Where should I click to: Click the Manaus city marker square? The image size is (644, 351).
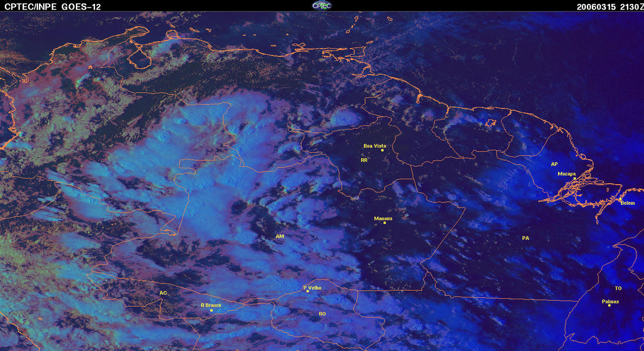tap(385, 223)
